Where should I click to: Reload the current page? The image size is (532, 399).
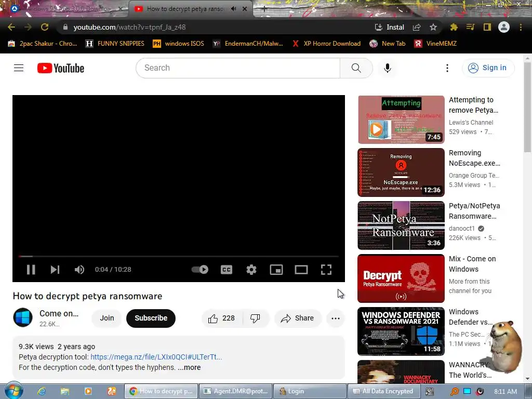pyautogui.click(x=45, y=27)
